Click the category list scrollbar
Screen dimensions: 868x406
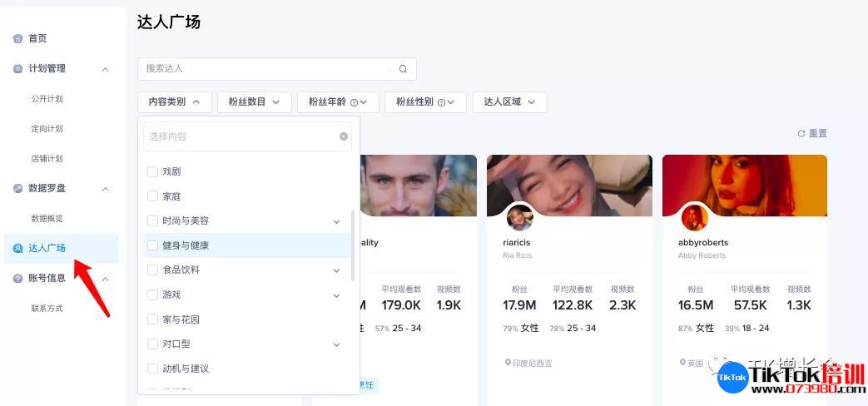353,245
